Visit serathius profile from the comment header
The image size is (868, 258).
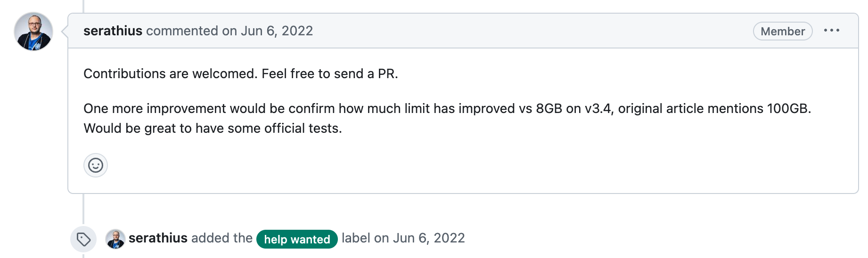click(113, 31)
